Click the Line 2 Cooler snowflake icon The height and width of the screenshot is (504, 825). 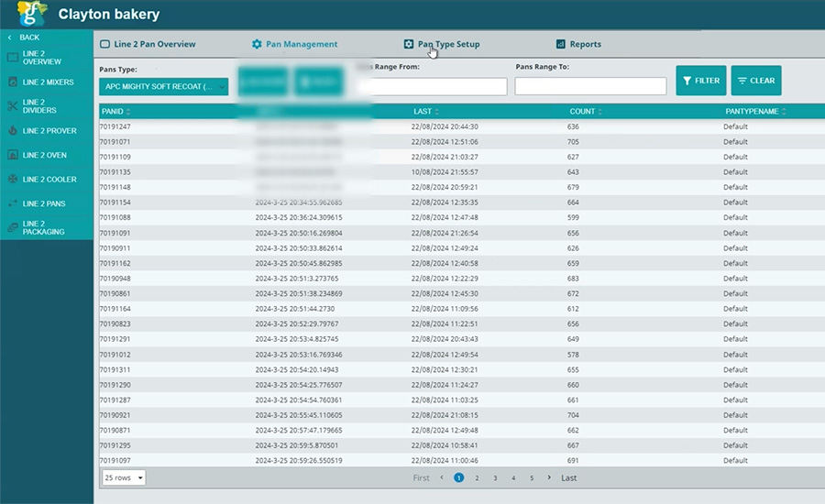[x=13, y=180]
